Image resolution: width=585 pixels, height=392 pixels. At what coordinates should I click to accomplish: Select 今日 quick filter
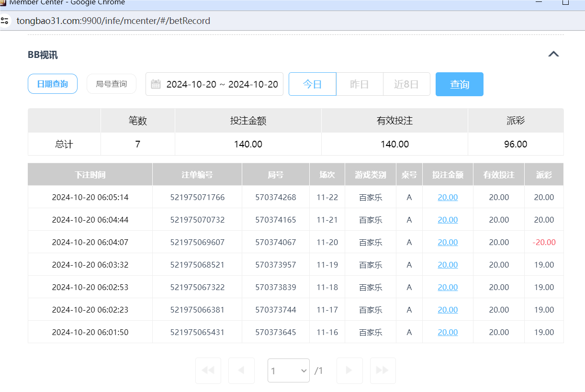tap(312, 84)
